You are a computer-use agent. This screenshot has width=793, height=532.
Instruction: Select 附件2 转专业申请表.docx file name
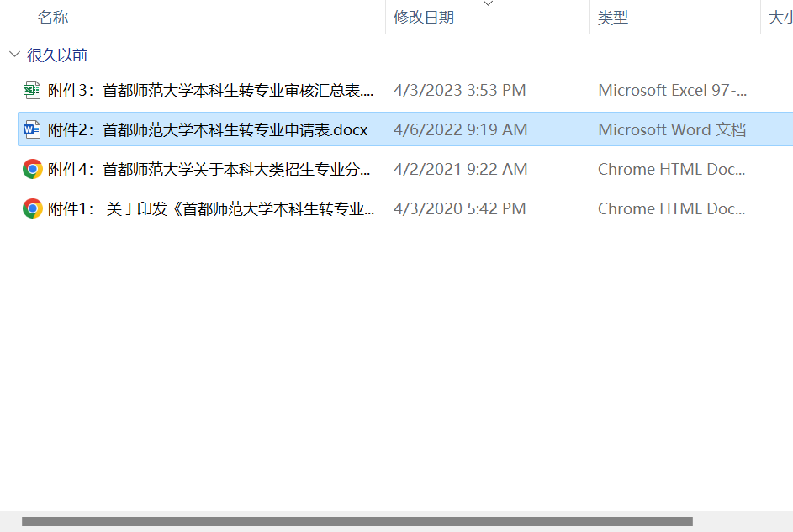pos(208,129)
